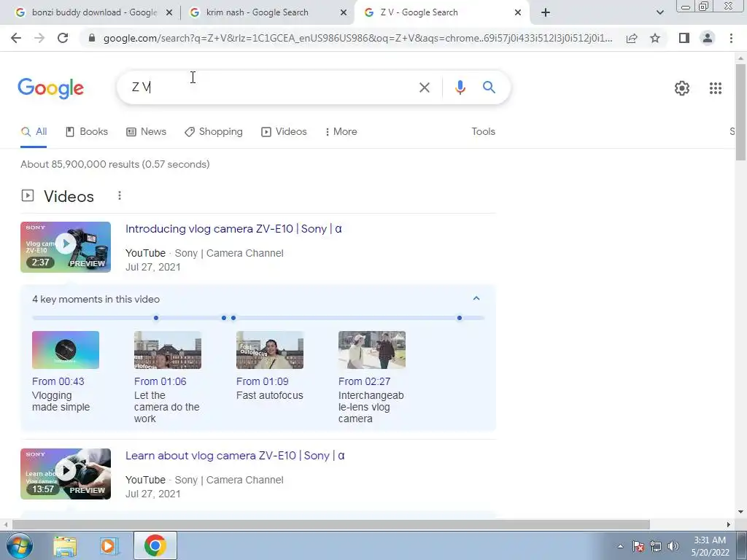
Task: Select the All results tab
Action: [x=34, y=131]
